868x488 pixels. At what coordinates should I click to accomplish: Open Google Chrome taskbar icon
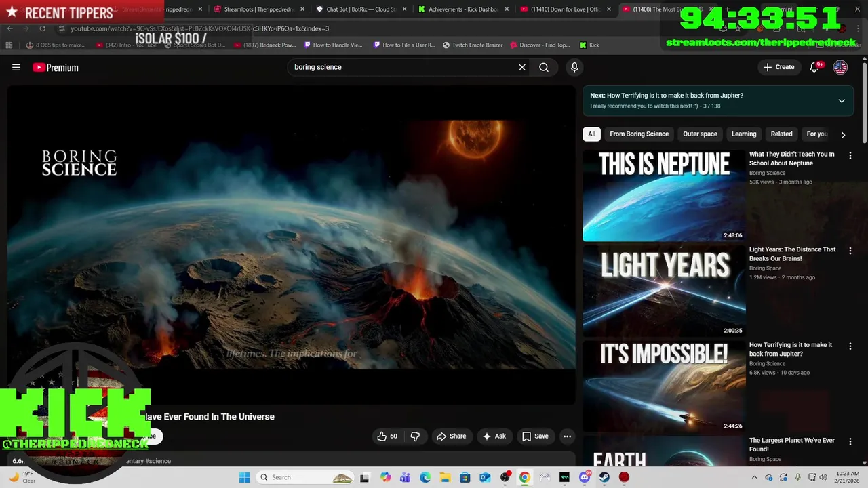pyautogui.click(x=524, y=477)
